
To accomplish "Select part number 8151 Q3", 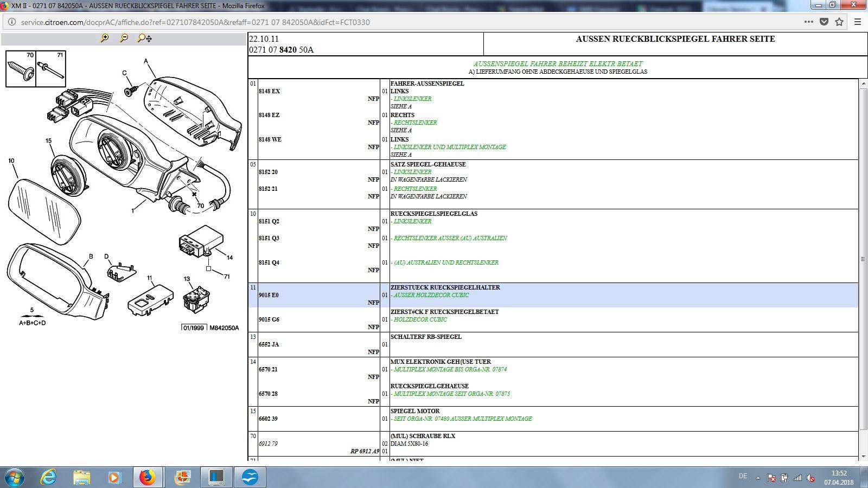I will click(269, 238).
